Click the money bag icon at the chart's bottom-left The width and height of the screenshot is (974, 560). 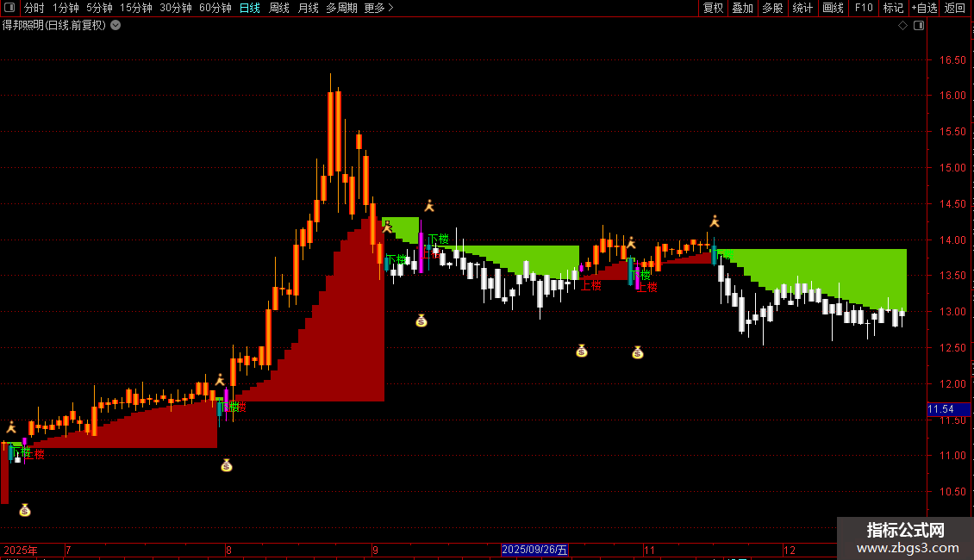[x=24, y=510]
